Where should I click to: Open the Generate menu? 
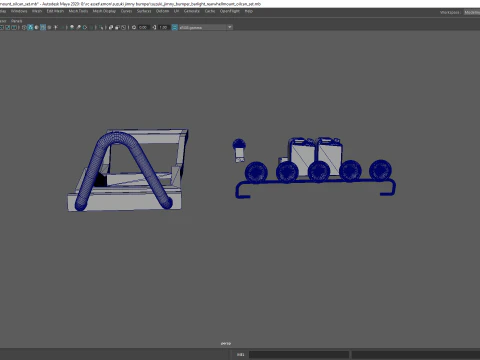coord(192,11)
